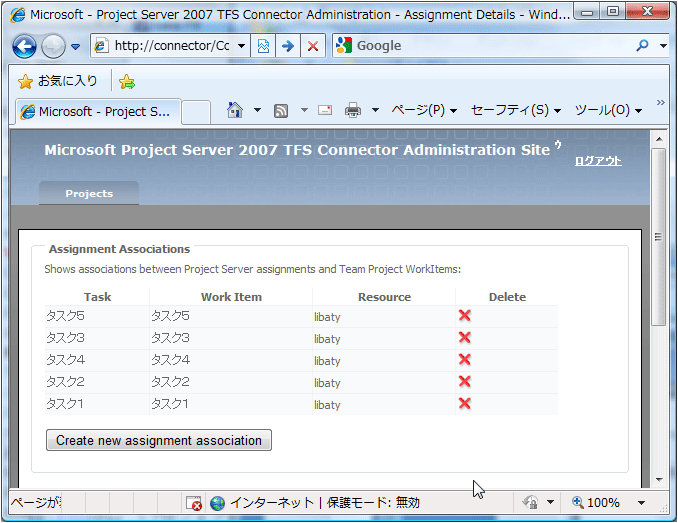The image size is (678, 523).
Task: Switch to the Projects tab
Action: (89, 193)
